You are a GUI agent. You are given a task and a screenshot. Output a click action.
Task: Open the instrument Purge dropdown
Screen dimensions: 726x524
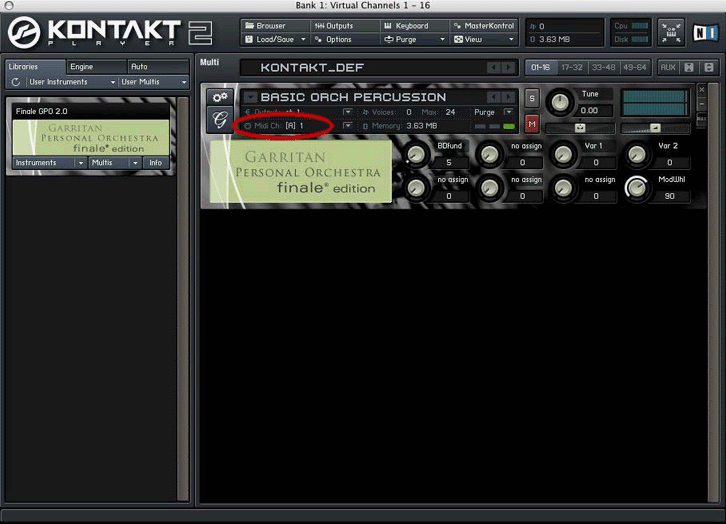click(x=508, y=112)
